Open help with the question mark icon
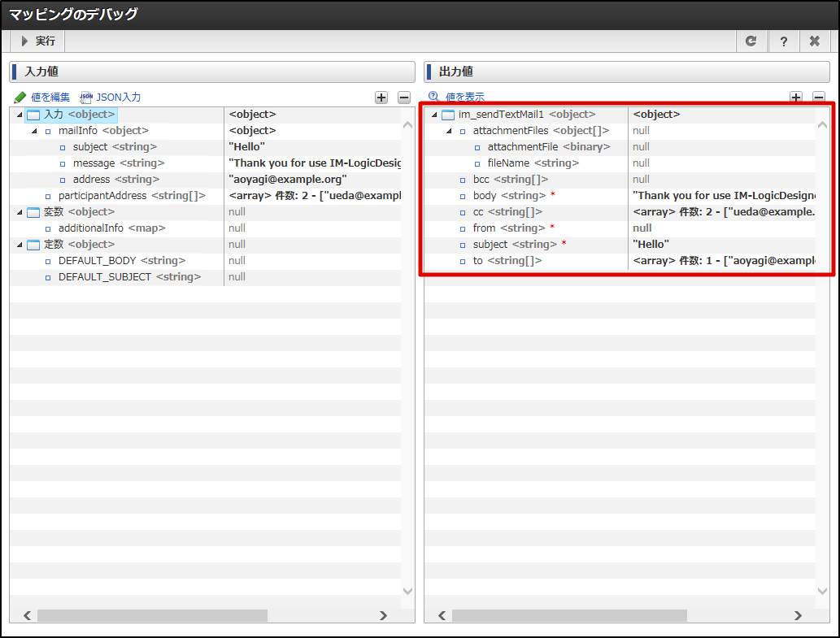This screenshot has width=840, height=638. pyautogui.click(x=783, y=41)
